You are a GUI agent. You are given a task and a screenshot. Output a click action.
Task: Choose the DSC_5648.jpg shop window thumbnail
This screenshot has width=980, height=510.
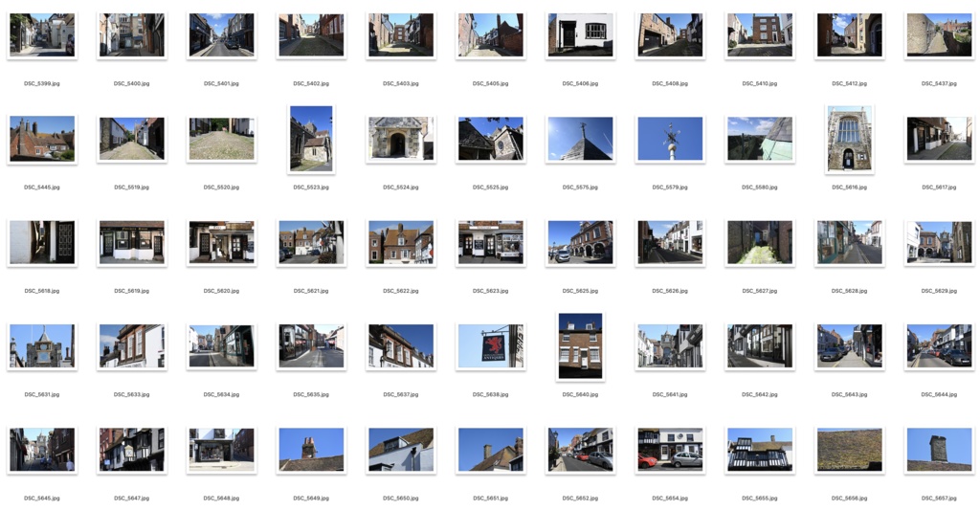click(x=221, y=450)
